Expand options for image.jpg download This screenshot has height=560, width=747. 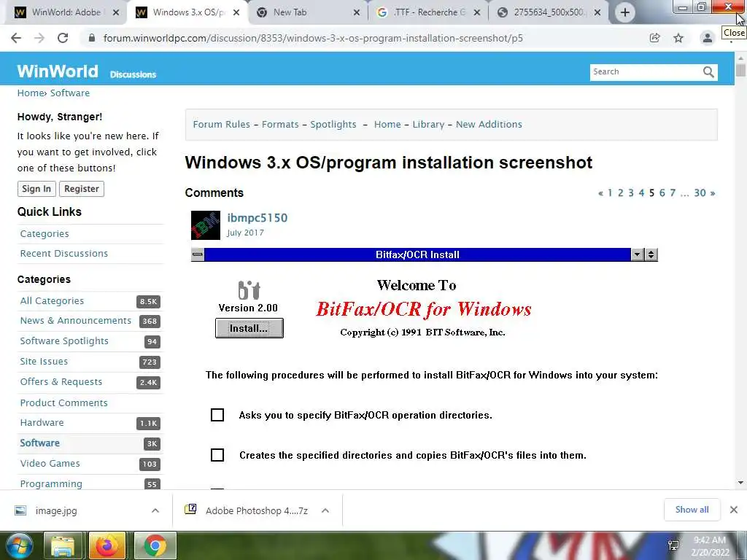pos(155,510)
